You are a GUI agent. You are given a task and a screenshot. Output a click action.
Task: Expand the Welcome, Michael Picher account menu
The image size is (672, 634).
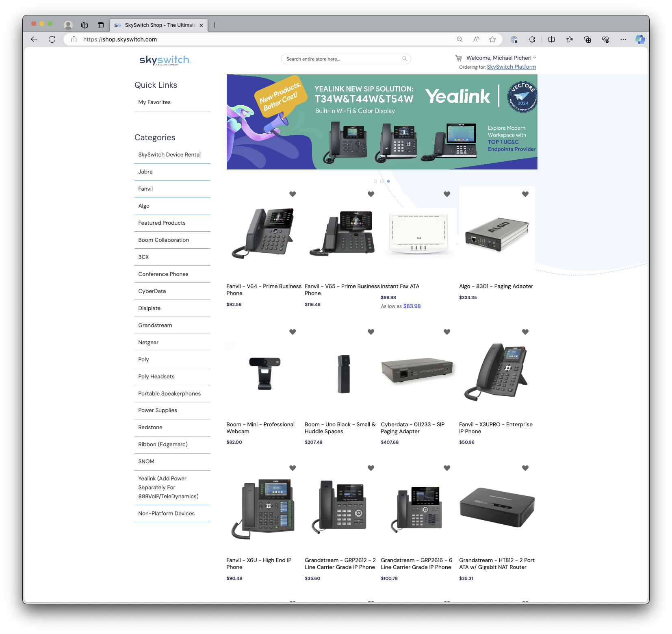(501, 58)
